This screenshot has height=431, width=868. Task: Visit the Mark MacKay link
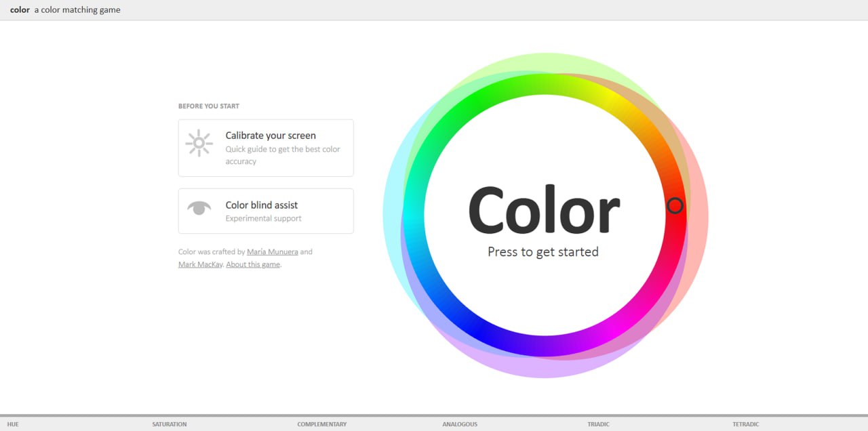(200, 265)
